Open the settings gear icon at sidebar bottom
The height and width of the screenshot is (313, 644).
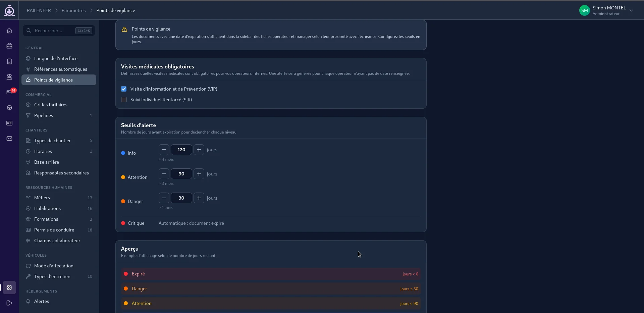(9, 288)
